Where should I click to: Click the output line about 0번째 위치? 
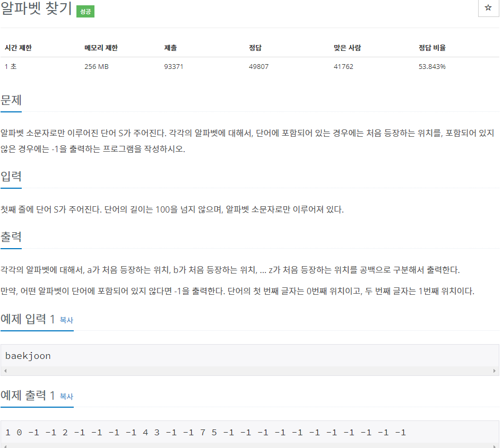[238, 291]
